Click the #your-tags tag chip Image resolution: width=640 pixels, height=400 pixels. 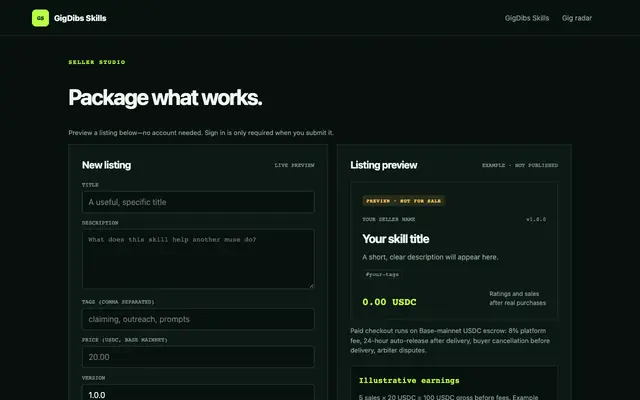click(382, 274)
